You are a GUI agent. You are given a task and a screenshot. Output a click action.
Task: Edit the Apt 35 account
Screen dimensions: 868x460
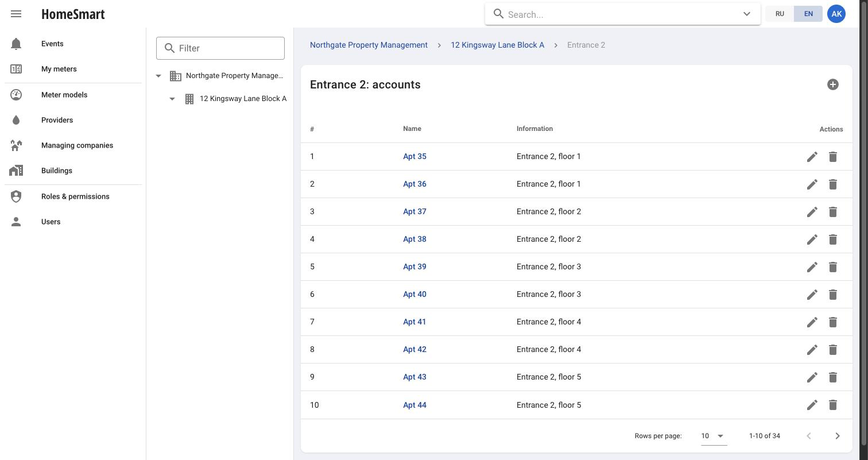[812, 157]
